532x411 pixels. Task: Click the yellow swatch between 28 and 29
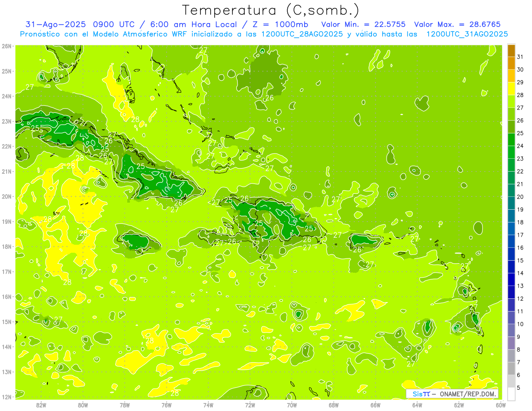[511, 89]
